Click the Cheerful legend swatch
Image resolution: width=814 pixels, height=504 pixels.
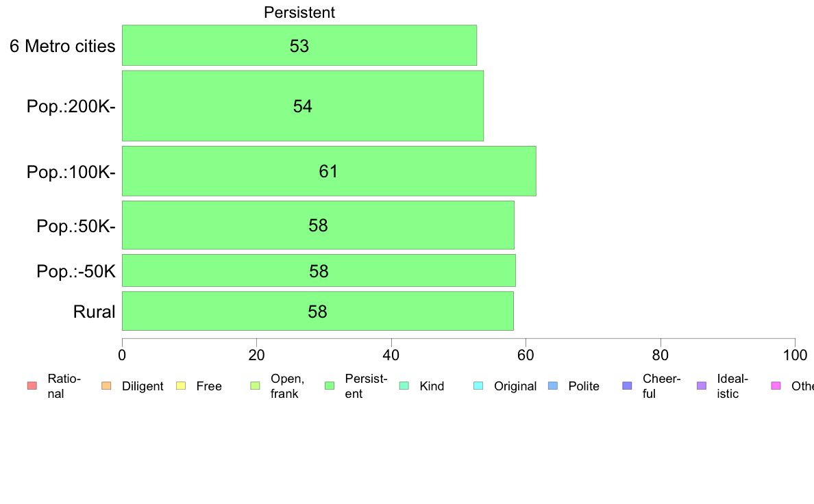pyautogui.click(x=627, y=386)
